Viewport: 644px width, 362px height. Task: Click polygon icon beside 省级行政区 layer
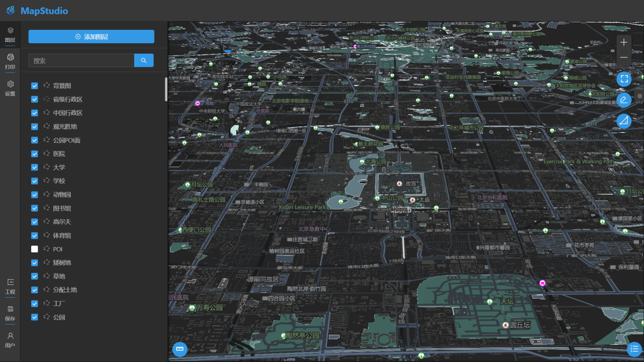pos(47,99)
